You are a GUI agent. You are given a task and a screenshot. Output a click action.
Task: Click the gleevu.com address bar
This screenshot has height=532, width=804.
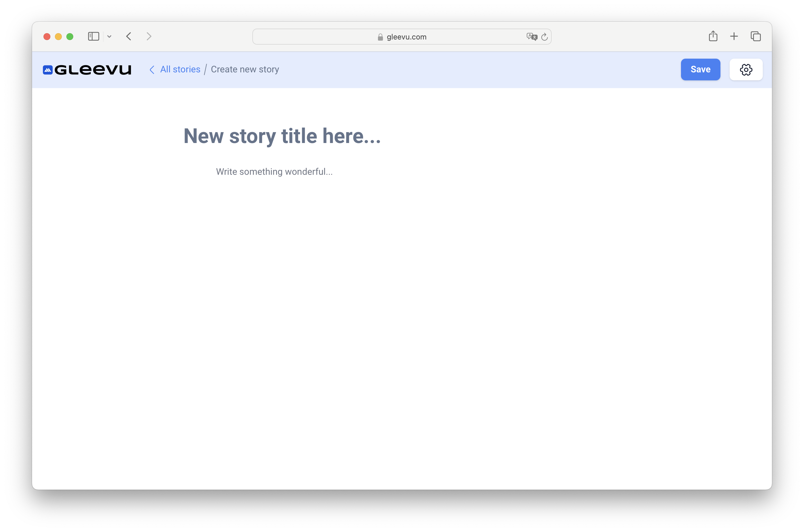pyautogui.click(x=406, y=37)
